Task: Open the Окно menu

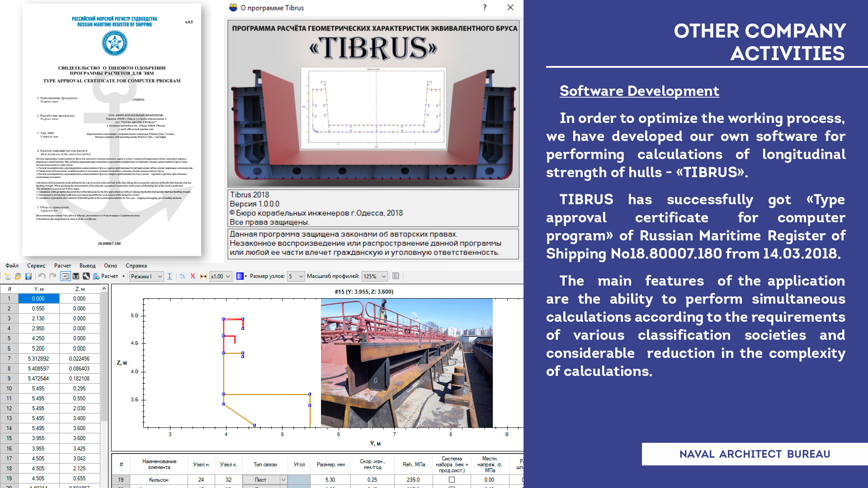Action: point(111,266)
